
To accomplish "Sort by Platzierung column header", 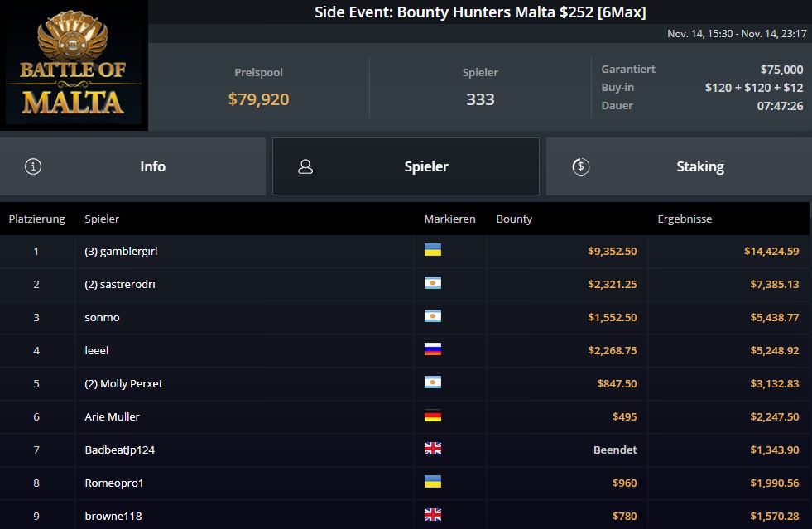I will pos(36,219).
